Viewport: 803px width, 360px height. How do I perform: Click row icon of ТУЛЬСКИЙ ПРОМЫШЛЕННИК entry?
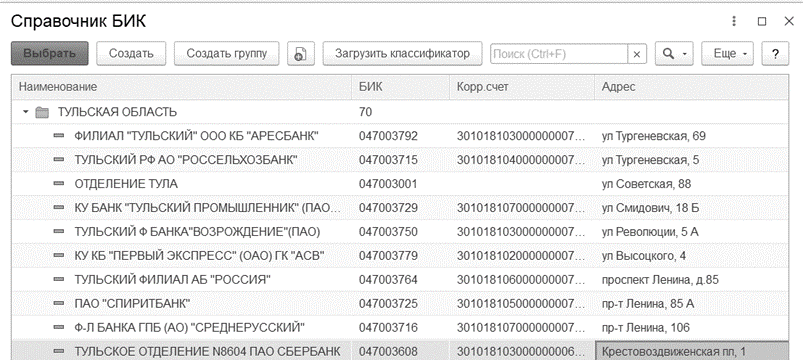59,207
